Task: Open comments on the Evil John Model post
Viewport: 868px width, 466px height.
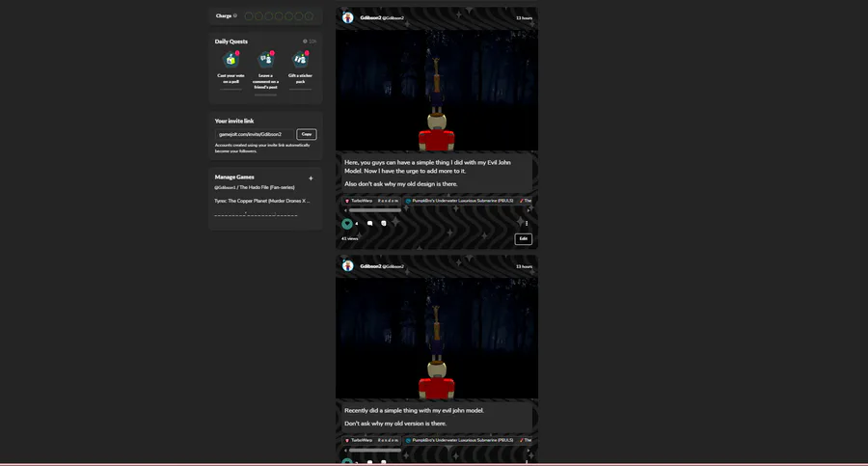Action: [369, 223]
